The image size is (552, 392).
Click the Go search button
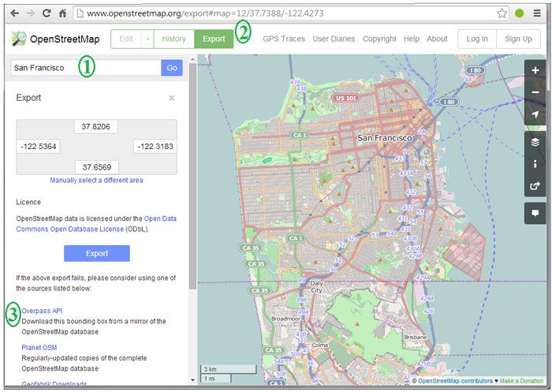pyautogui.click(x=172, y=68)
